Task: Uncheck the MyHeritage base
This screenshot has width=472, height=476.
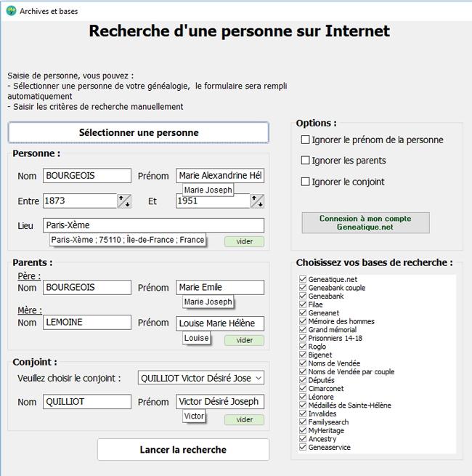Action: click(x=303, y=430)
